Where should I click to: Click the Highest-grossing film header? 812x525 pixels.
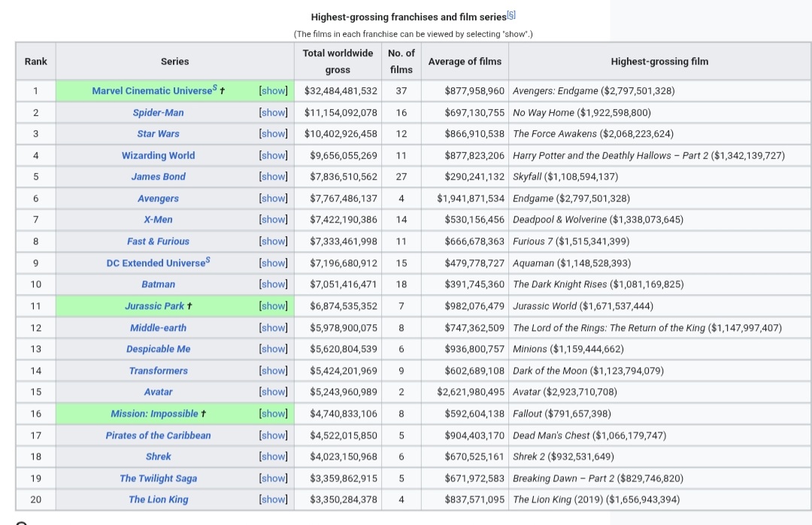click(660, 61)
